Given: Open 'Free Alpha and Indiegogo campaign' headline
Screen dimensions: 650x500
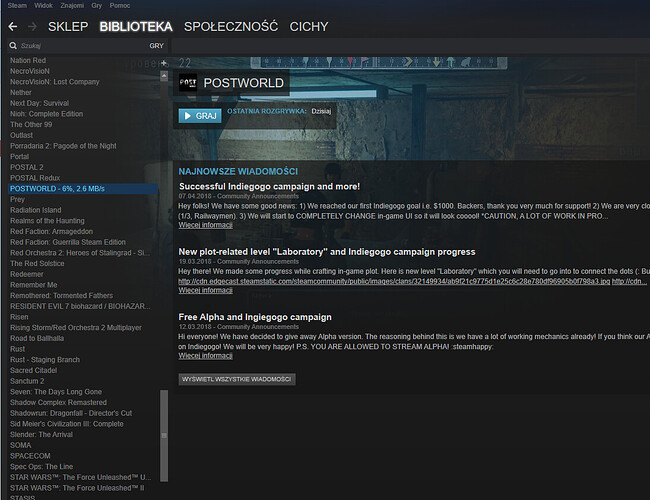Looking at the screenshot, I should coord(255,317).
